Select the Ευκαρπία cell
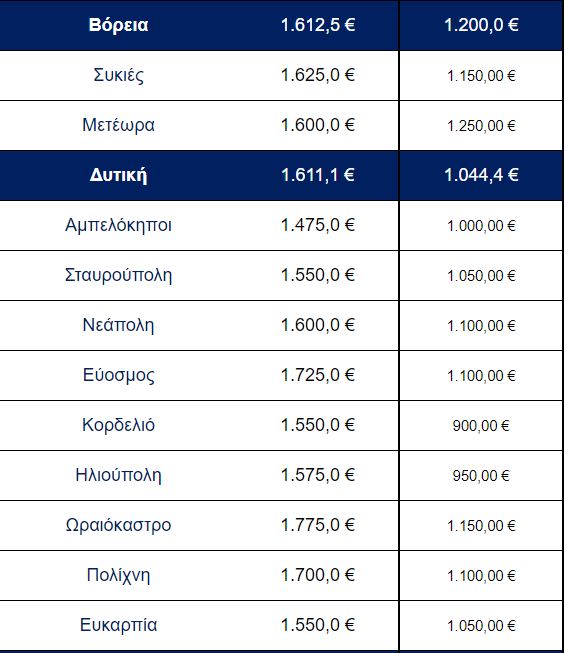Screen dimensions: 566x653 click(x=118, y=625)
